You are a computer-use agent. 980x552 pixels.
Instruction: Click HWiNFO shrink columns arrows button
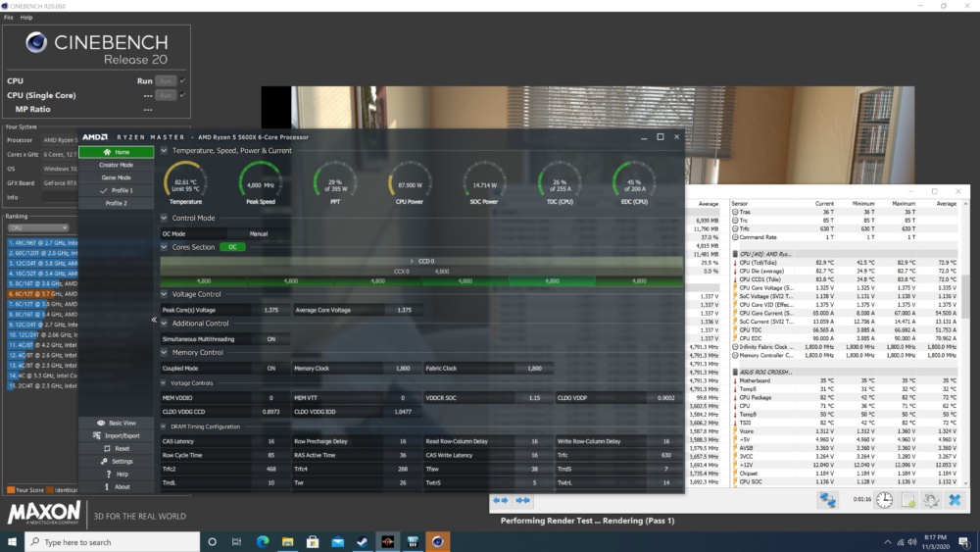(x=522, y=500)
